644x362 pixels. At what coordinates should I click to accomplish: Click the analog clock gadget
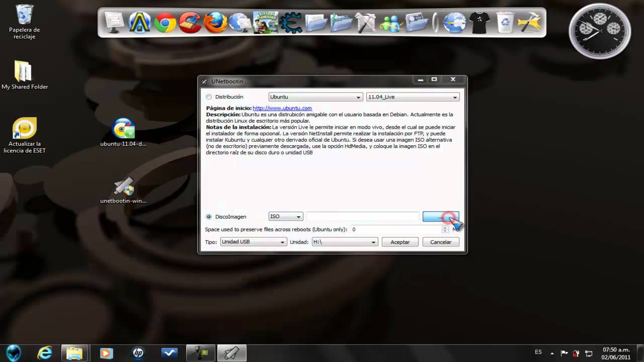pyautogui.click(x=600, y=31)
